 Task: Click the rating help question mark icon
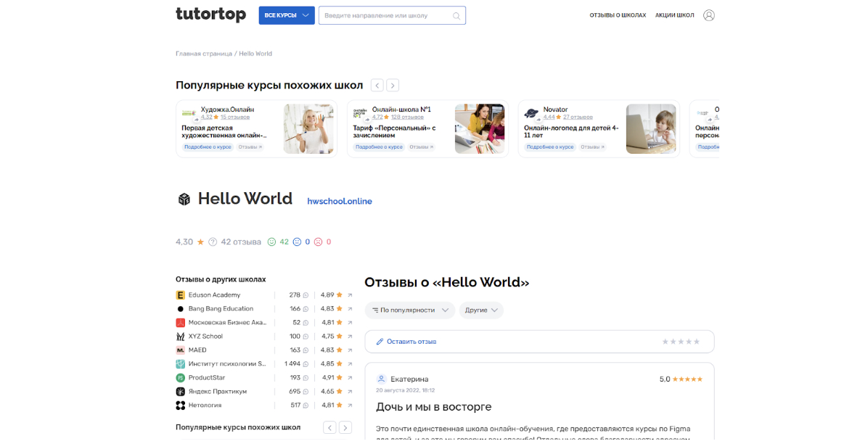pos(213,242)
